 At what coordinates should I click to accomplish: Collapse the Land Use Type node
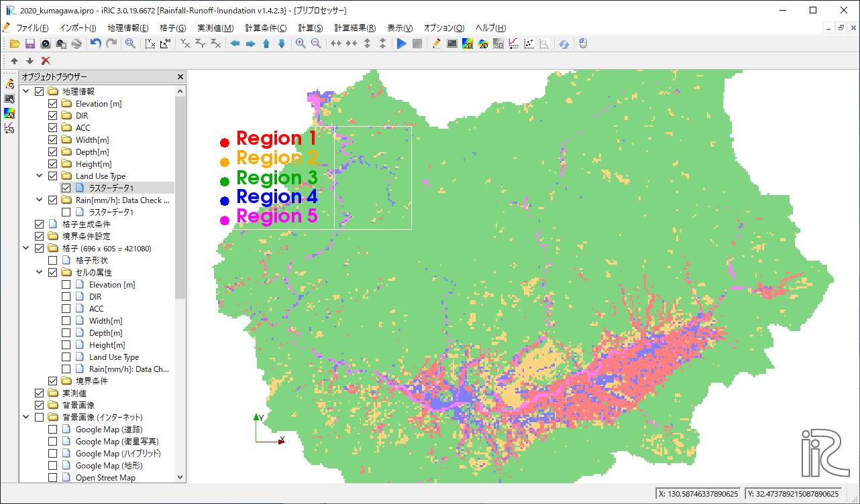coord(40,176)
